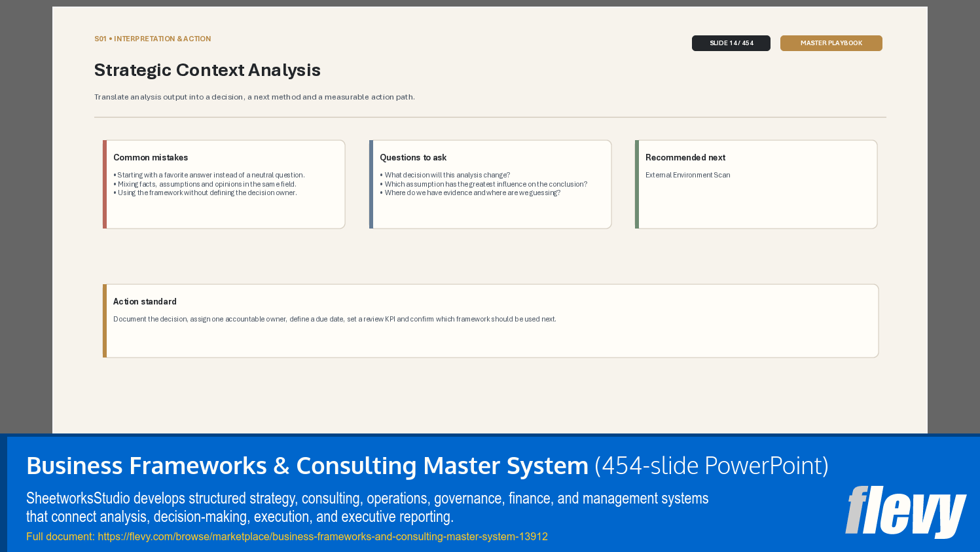
Task: Click the SheetworksStudio description text
Action: [x=367, y=507]
